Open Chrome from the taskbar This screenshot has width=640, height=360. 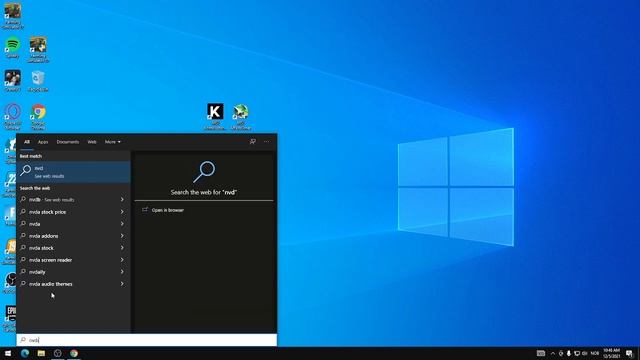click(74, 353)
